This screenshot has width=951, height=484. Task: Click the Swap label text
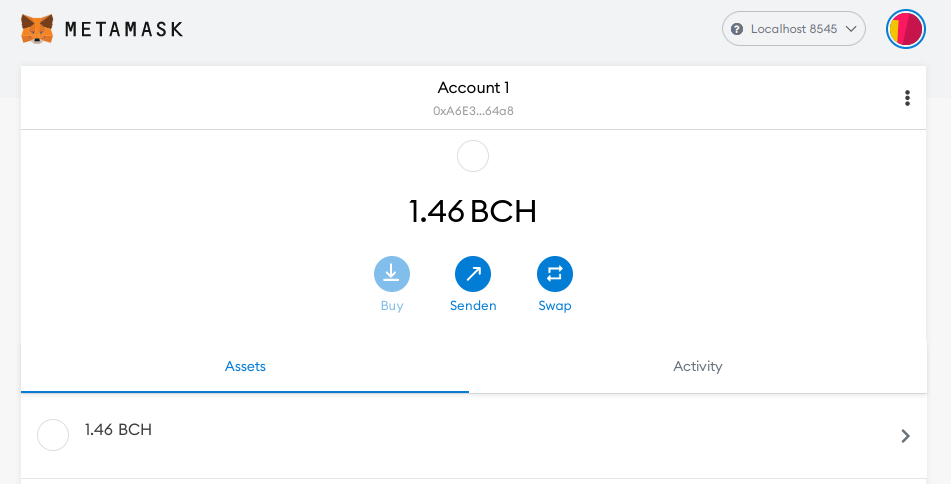[x=555, y=306]
